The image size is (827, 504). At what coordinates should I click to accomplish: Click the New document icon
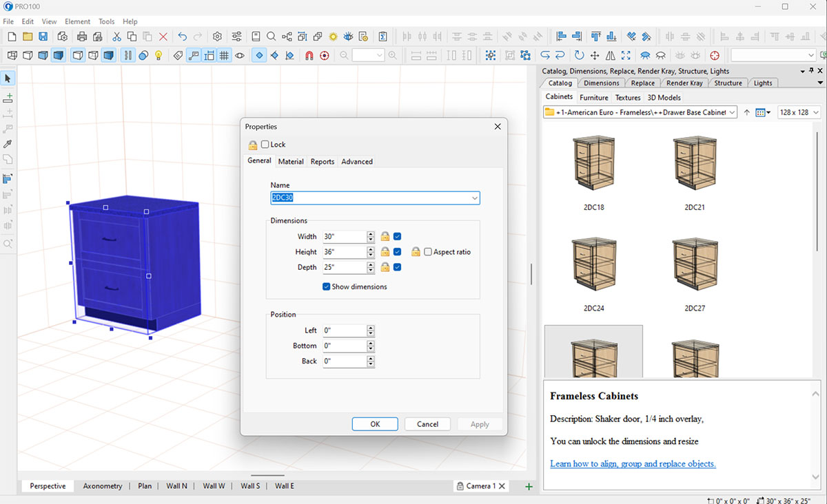coord(12,36)
